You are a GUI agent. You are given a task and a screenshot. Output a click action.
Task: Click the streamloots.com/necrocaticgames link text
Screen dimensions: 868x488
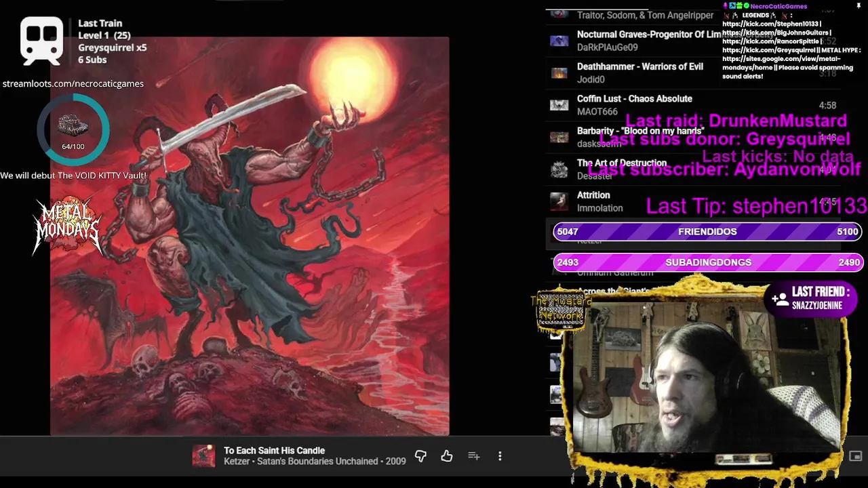click(x=73, y=83)
